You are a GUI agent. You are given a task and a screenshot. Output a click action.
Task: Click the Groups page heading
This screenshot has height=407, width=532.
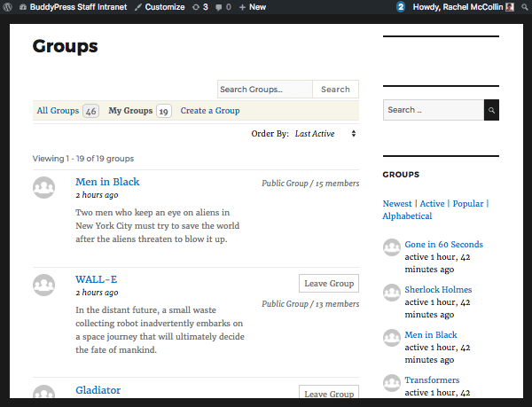pos(65,46)
